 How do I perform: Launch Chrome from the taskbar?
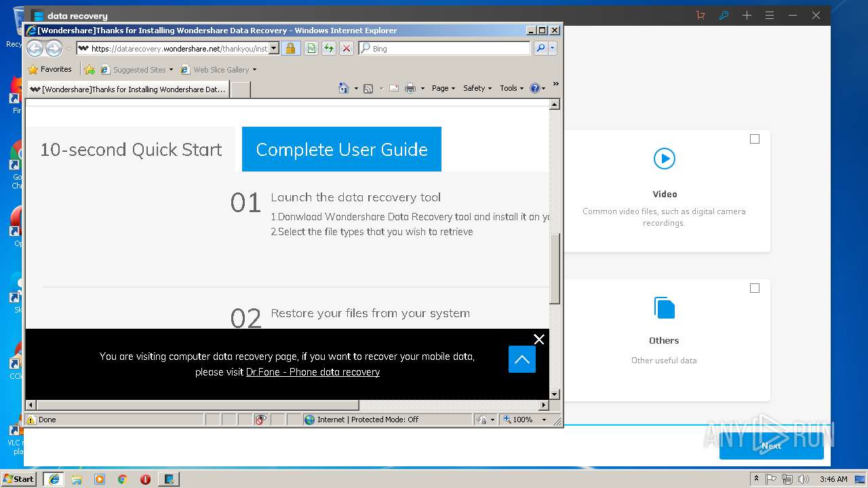point(123,479)
